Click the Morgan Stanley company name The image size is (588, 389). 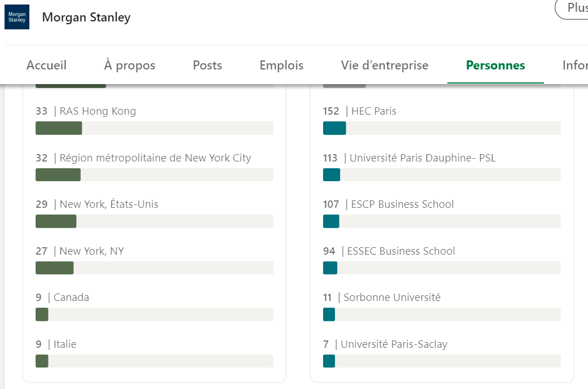86,18
